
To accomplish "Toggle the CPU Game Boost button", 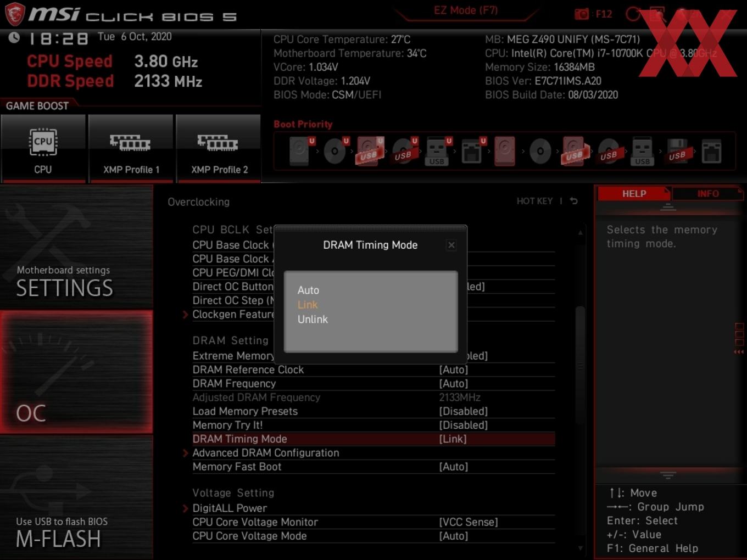I will [43, 148].
